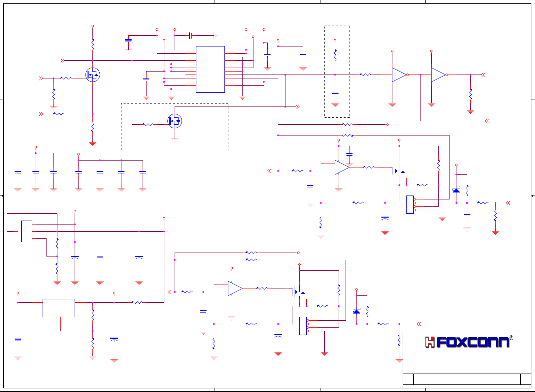Click the empty title field under the Foxconn logo
Screen dimensions: 535x392
(467, 369)
